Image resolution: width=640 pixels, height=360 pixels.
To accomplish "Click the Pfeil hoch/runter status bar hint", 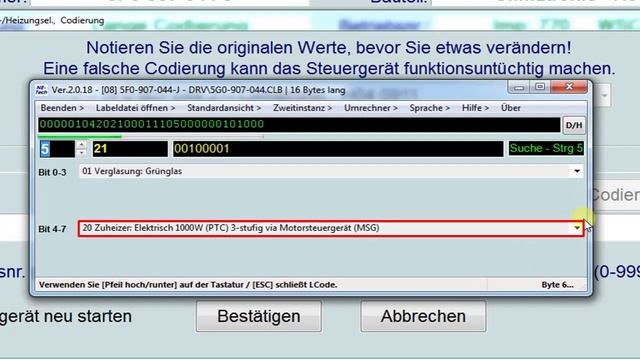I will [188, 285].
